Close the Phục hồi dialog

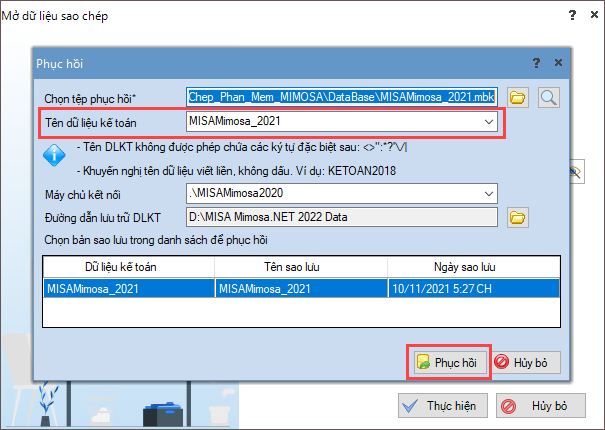pos(558,63)
